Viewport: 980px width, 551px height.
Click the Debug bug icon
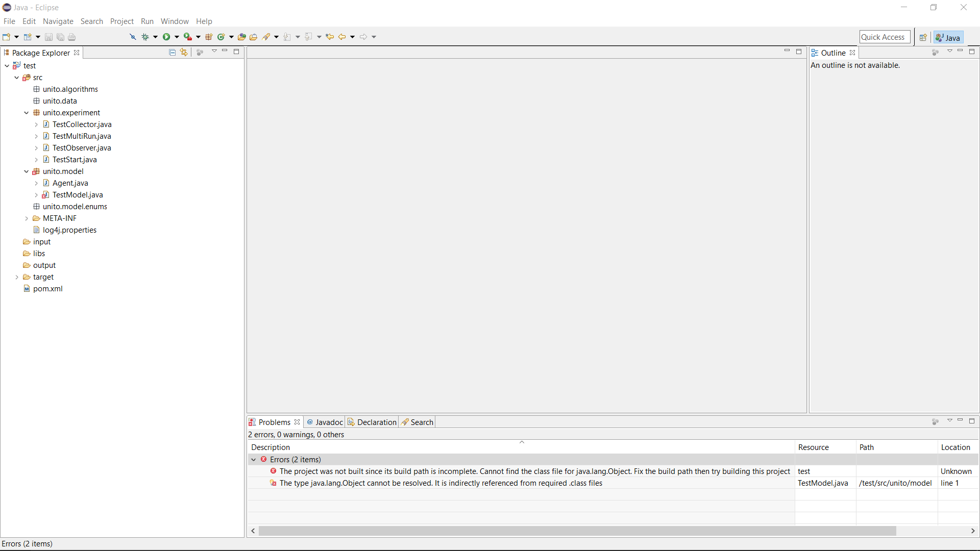tap(145, 37)
